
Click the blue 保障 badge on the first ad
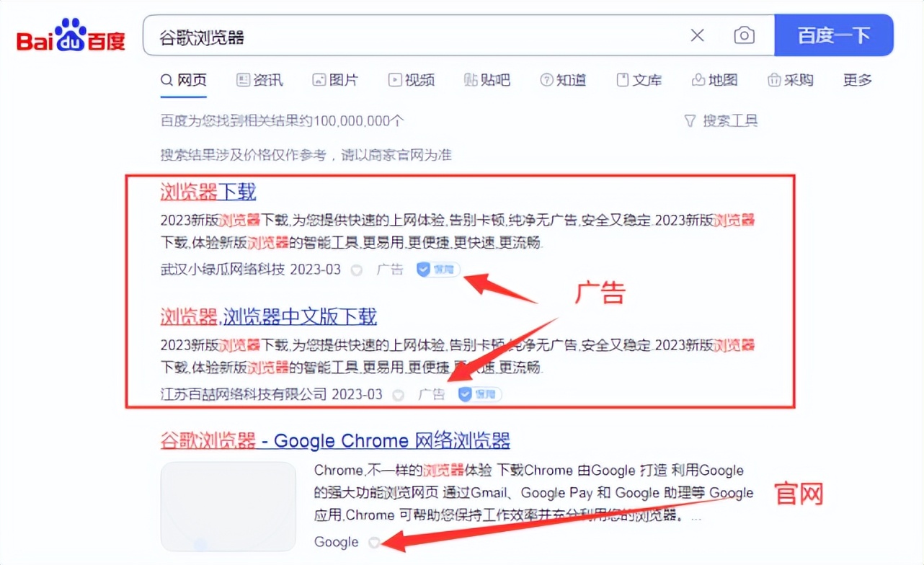tap(437, 269)
